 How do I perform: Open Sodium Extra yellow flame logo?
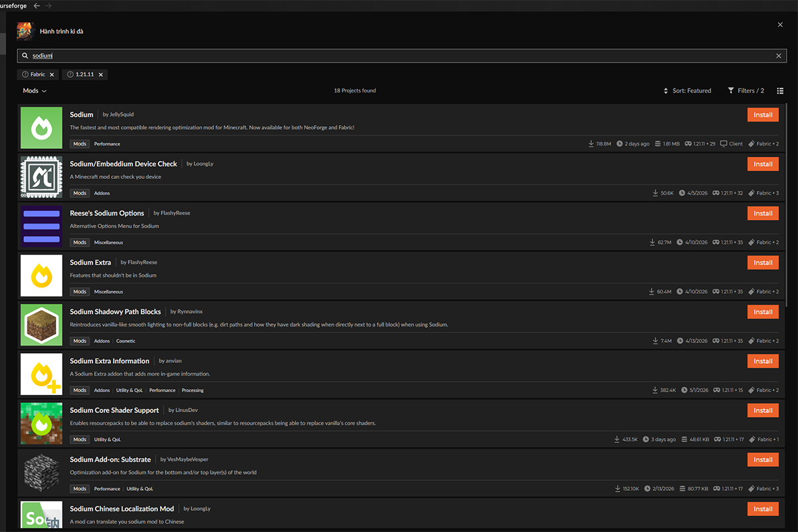41,275
